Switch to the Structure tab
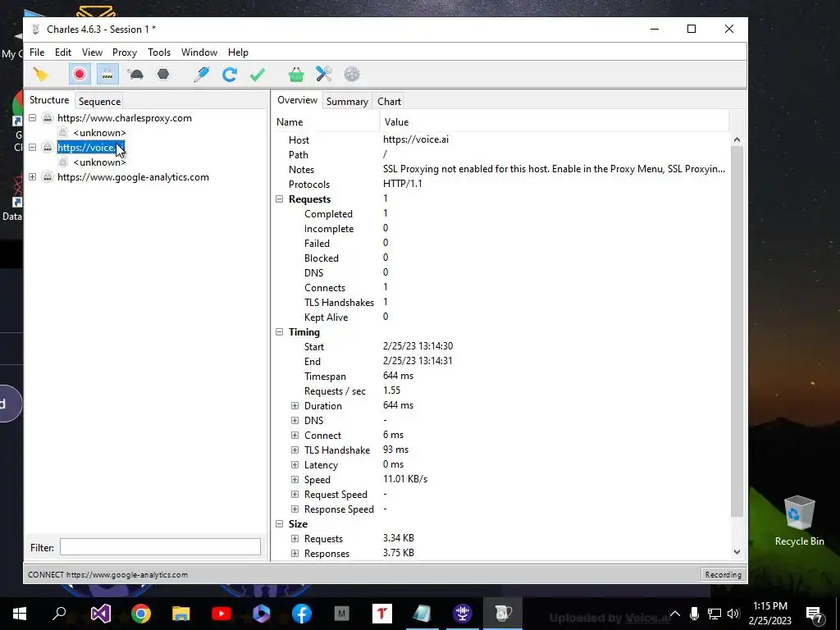 pos(49,100)
